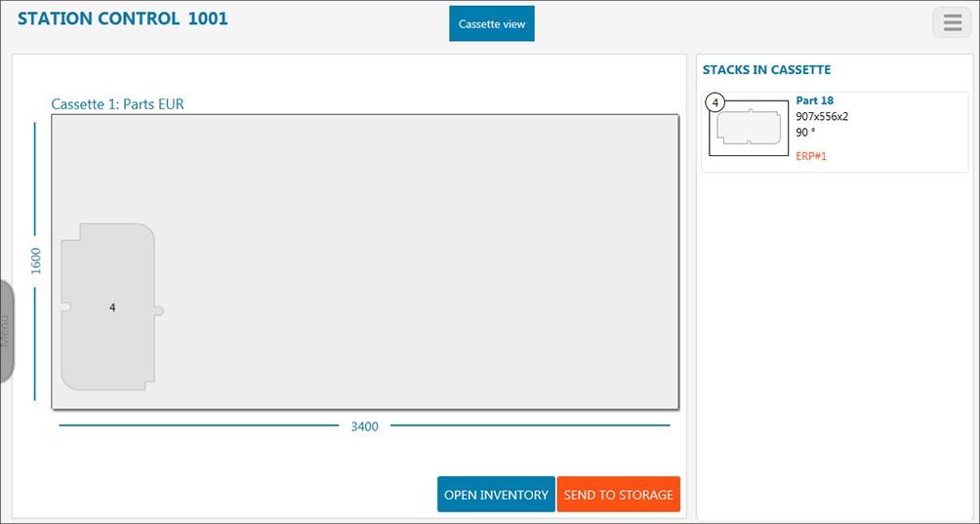Open the hamburger menu icon
The width and height of the screenshot is (980, 524).
point(952,22)
